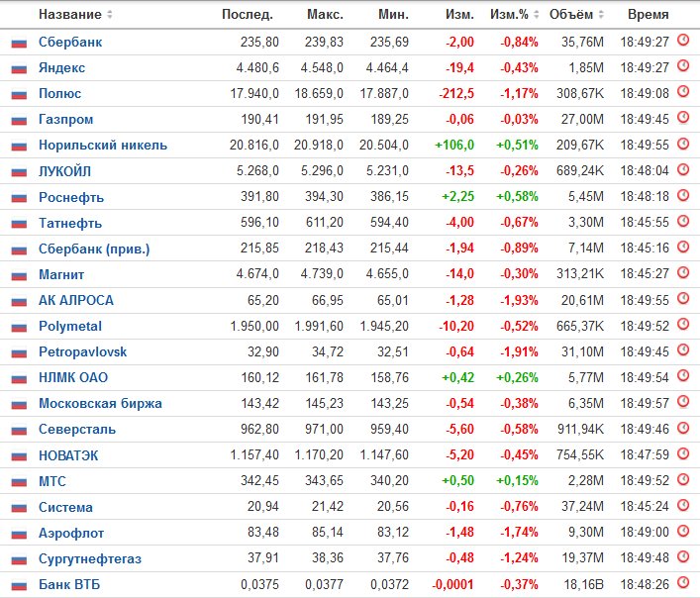Sort table by Объём column arrows
Screen dimensions: 700x598
(x=601, y=14)
